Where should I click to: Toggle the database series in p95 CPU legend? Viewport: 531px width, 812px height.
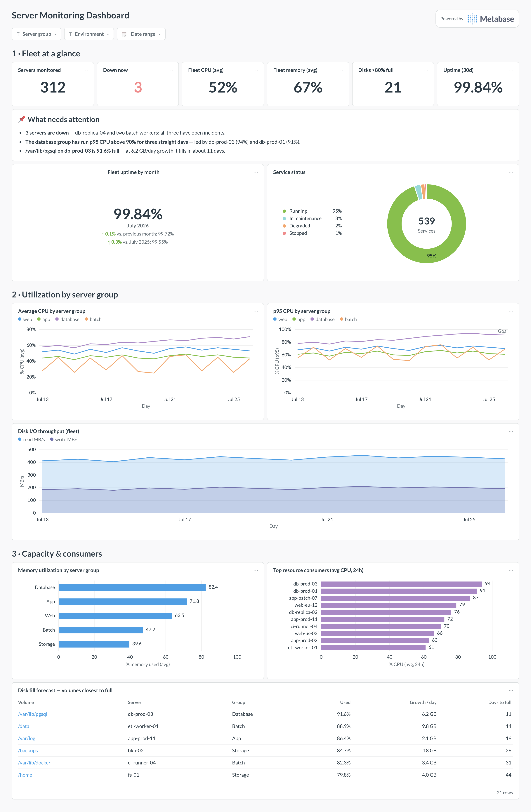[322, 319]
